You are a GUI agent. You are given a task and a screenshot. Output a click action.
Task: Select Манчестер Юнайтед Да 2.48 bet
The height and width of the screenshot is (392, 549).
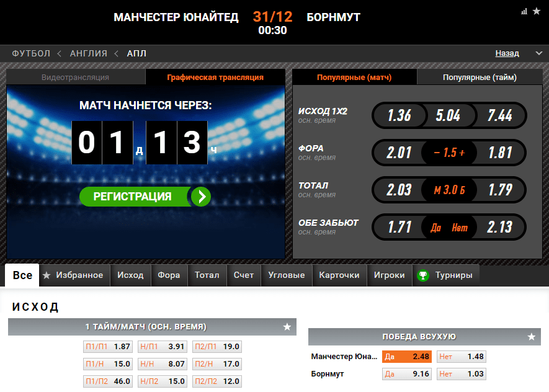407,357
